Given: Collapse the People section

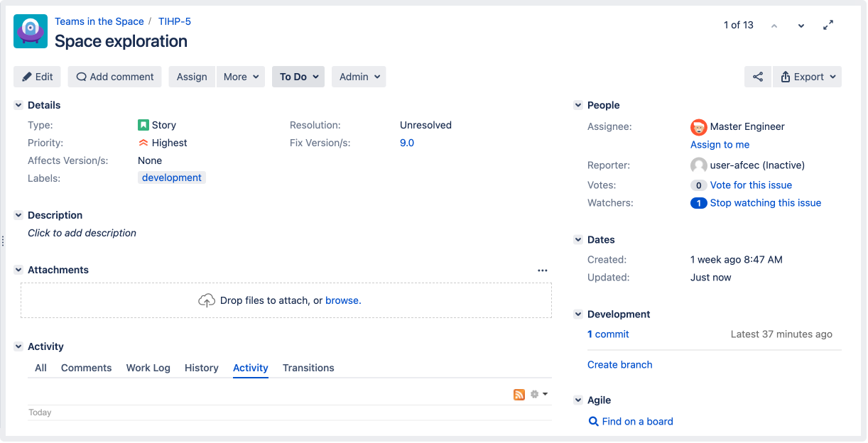Looking at the screenshot, I should pos(578,106).
